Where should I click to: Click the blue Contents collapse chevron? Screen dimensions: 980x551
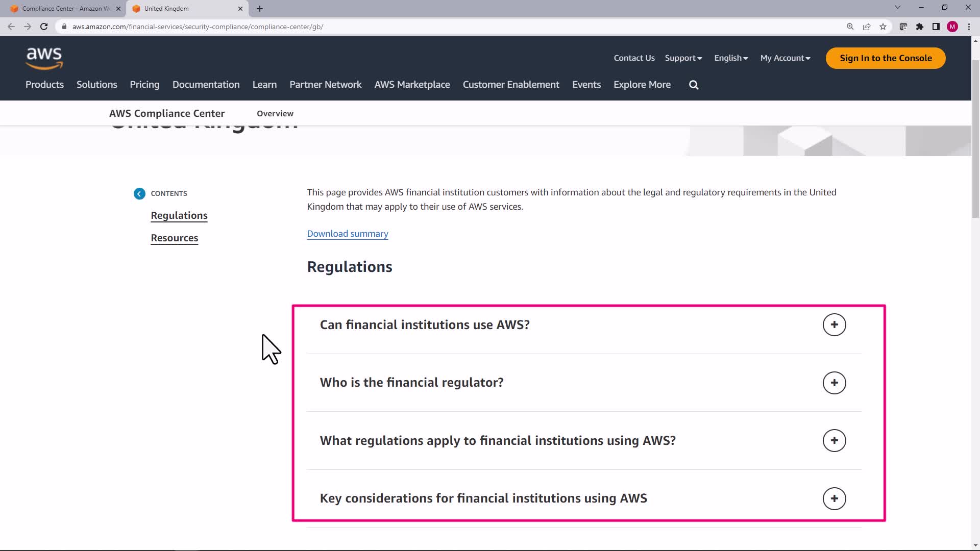139,194
